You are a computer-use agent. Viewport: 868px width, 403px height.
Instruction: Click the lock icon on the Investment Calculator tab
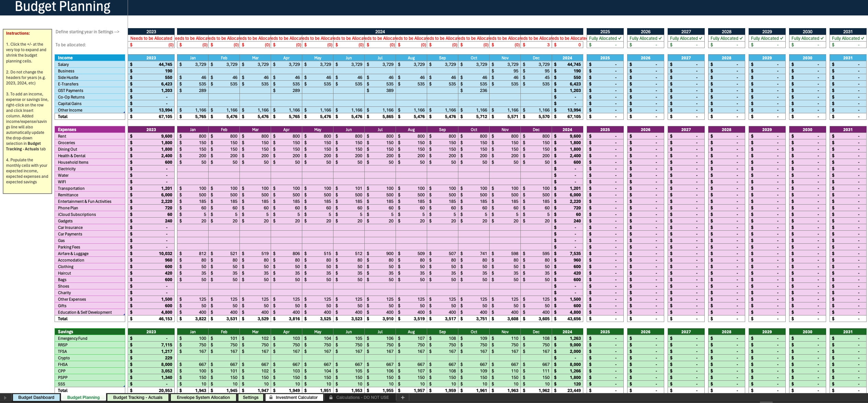271,397
